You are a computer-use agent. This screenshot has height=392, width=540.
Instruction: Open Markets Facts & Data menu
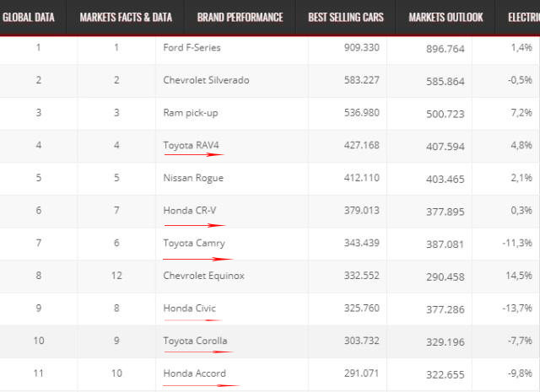coord(119,17)
